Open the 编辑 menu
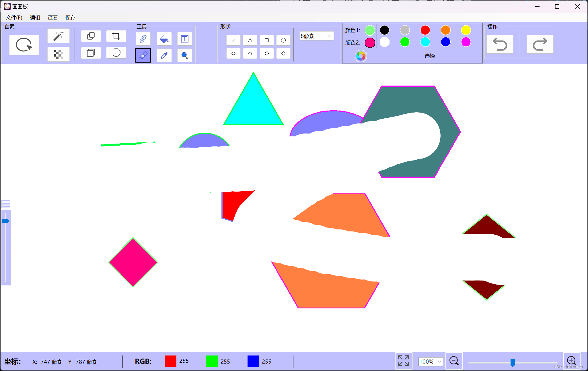 click(35, 18)
